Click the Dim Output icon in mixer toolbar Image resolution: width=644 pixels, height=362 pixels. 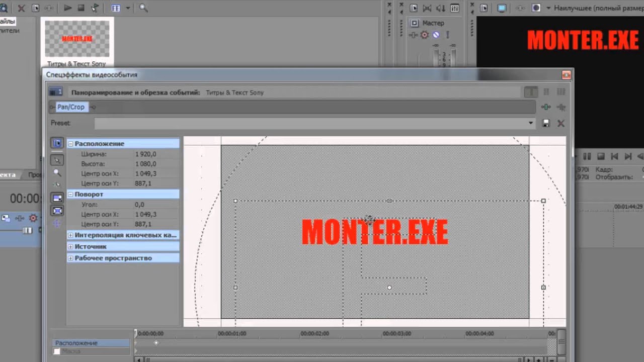click(441, 8)
